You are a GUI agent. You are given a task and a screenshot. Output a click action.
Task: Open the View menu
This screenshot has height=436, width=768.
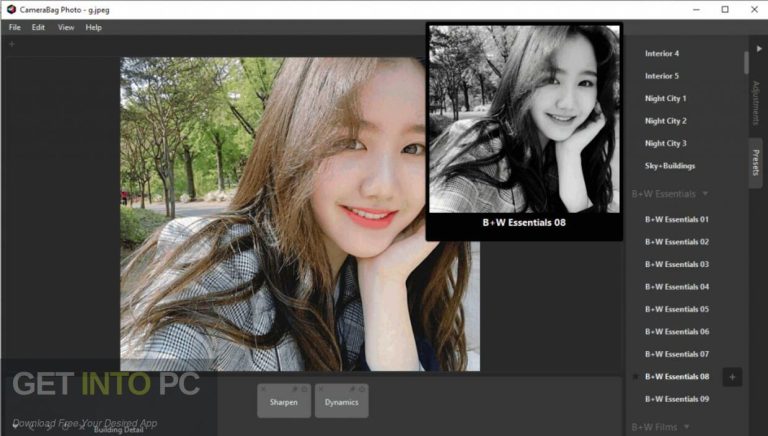pos(66,27)
